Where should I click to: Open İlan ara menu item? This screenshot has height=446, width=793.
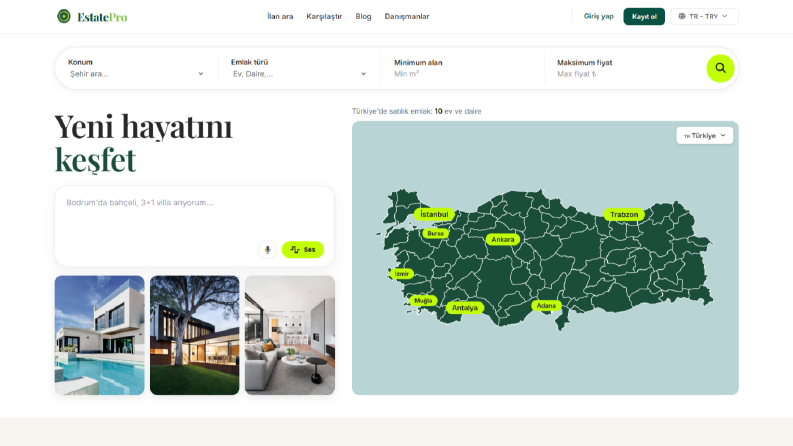pyautogui.click(x=280, y=16)
